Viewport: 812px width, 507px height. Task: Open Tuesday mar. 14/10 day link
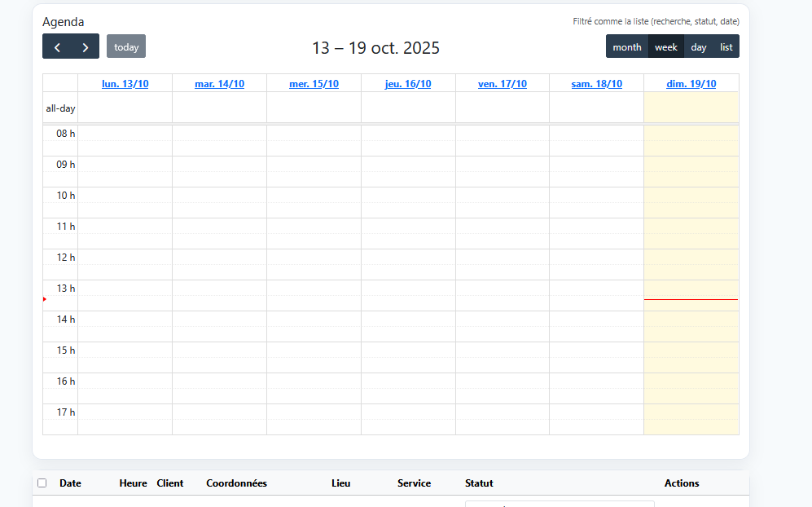[220, 84]
